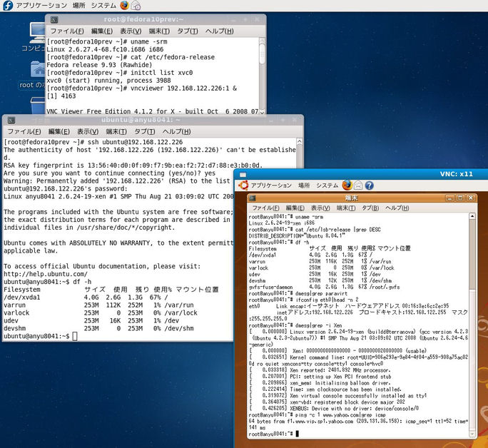The height and width of the screenshot is (448, 488).
Task: Click 'ping -c 1 www.yahoo.com' line in VNC terminal
Action: point(317,415)
